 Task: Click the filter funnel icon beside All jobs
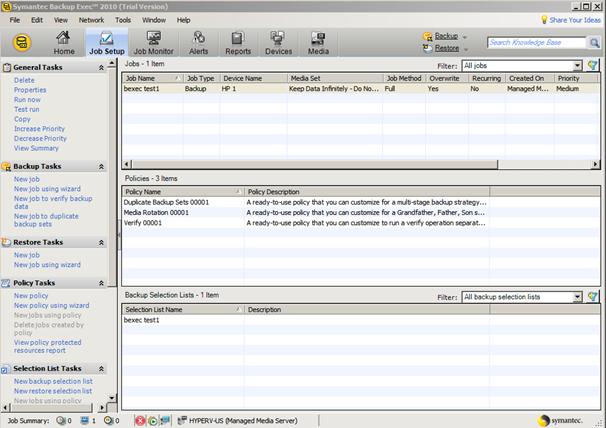(x=592, y=66)
